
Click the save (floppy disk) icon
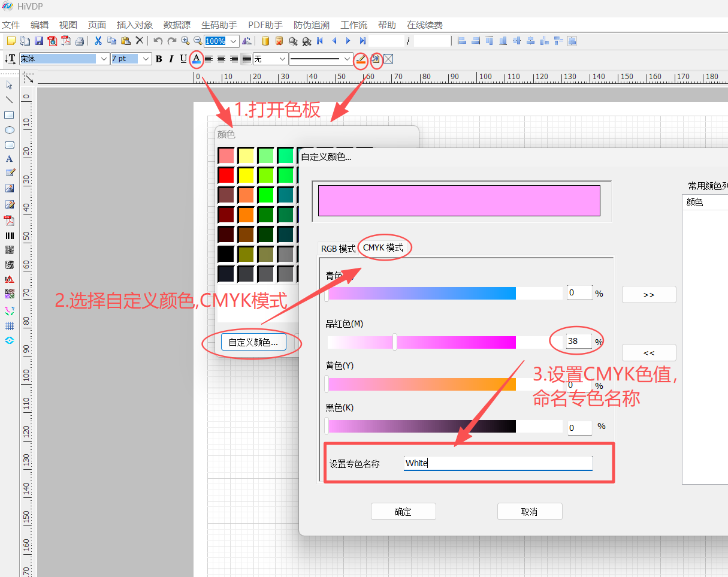coord(38,41)
